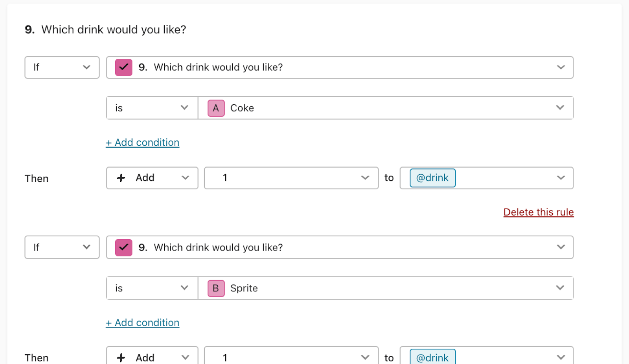Click the heading 'Which drink would you like?'
Screen dimensions: 629x364
click(114, 30)
